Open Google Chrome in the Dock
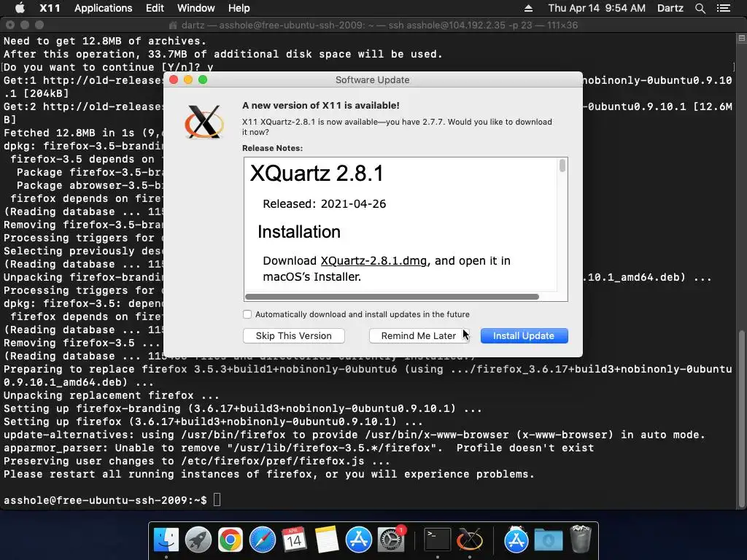This screenshot has width=747, height=560. tap(230, 540)
